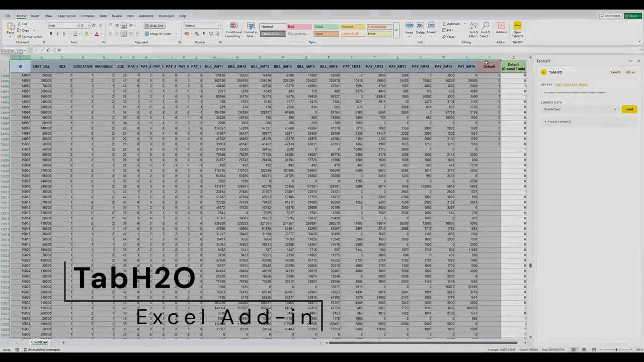This screenshot has height=362, width=644.
Task: Toggle Merge & Center
Action: 158,34
